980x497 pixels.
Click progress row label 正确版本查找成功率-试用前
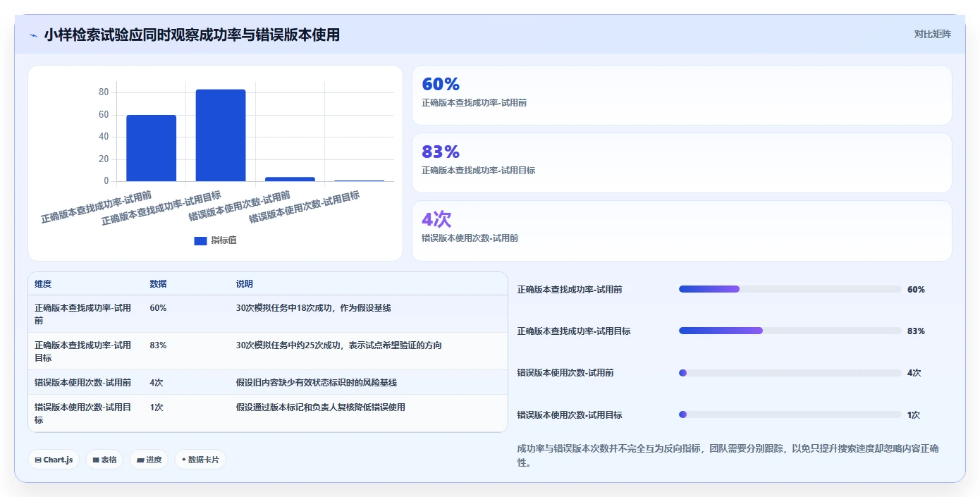pos(570,290)
